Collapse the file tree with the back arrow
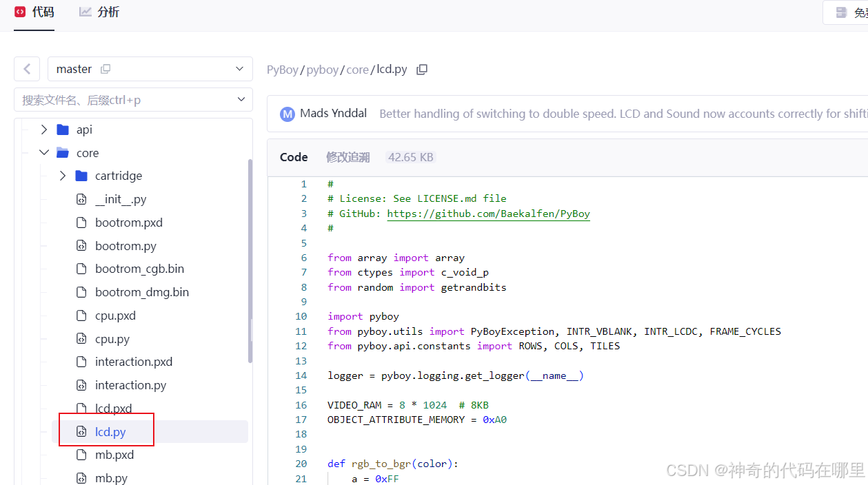 pyautogui.click(x=27, y=69)
